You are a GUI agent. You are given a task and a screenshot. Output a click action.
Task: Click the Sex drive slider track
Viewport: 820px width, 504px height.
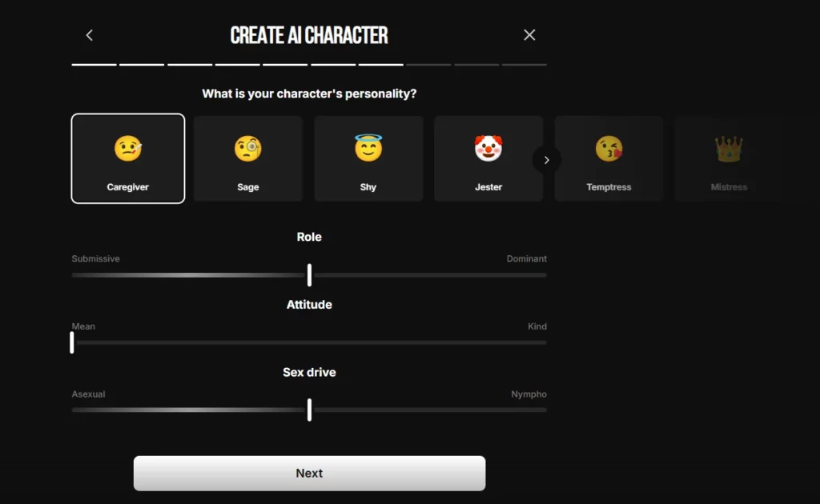[309, 410]
